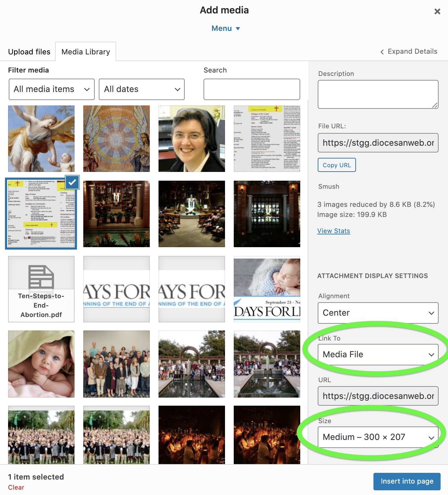
Task: Expand the Alignment dropdown set to Center
Action: (x=378, y=313)
